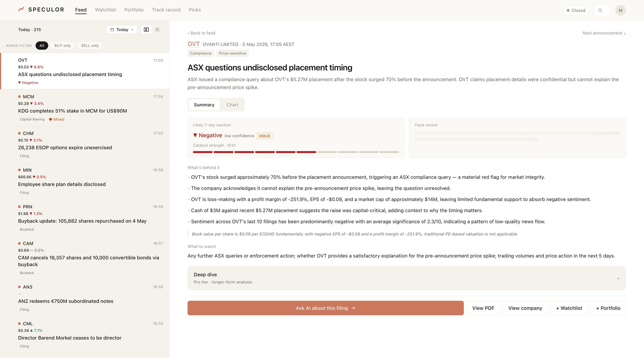This screenshot has width=644, height=358.
Task: Open the PRN buyback update item
Action: 85,218
